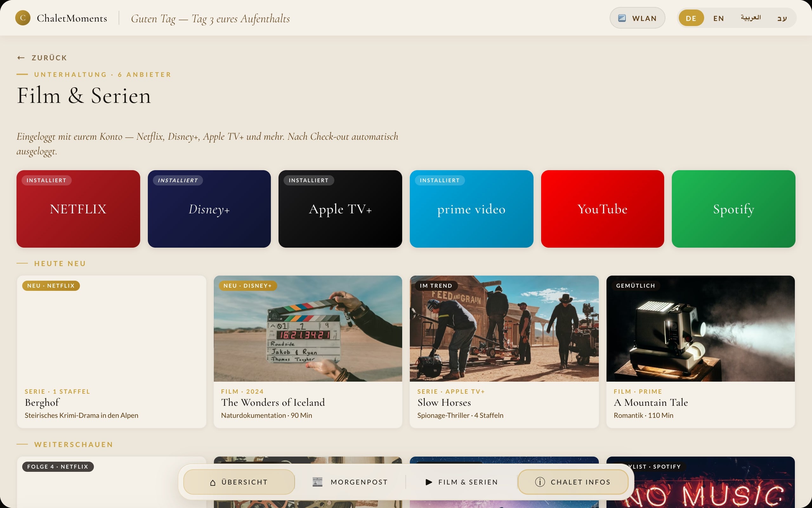Open the Disney+ provider tile
This screenshot has height=508, width=812.
pos(209,209)
